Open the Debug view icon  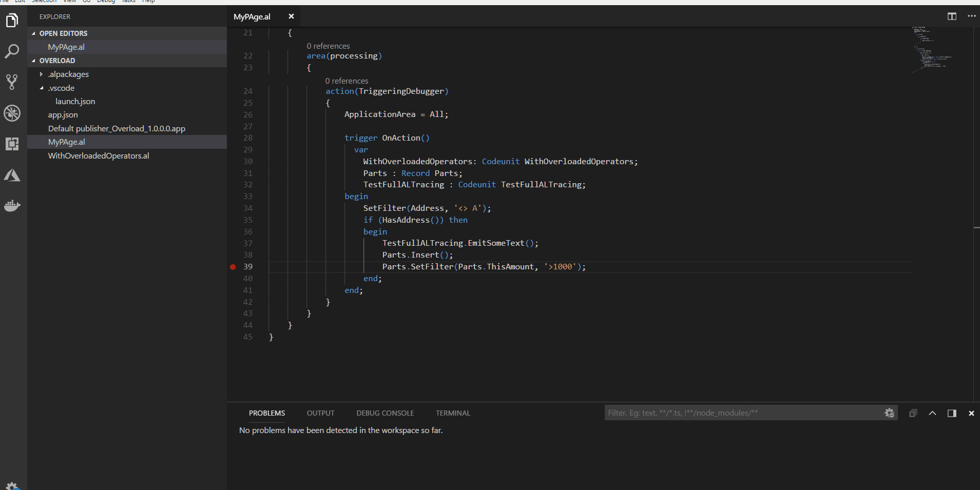(12, 113)
